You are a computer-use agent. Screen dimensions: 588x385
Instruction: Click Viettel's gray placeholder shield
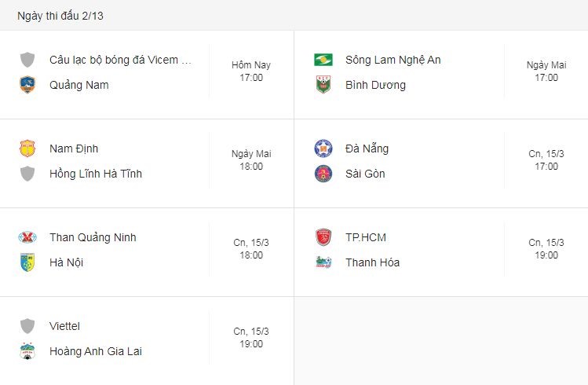[27, 326]
